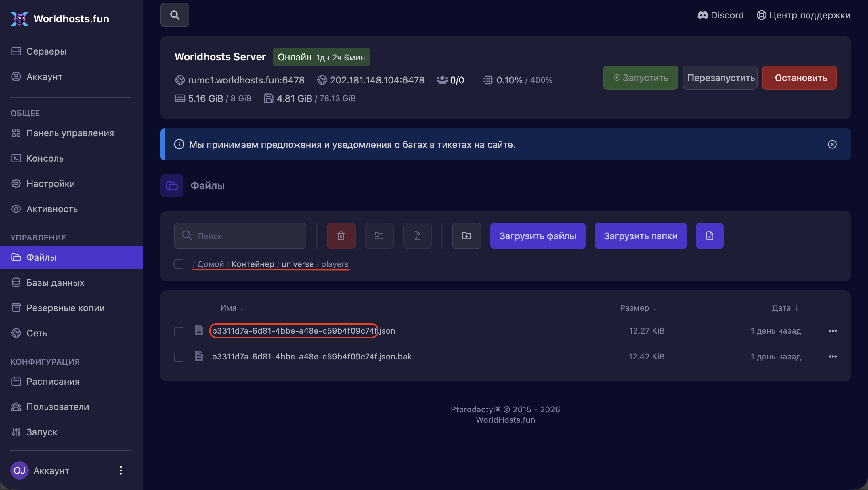Expand account menu with vertical dots
The image size is (868, 490).
tap(121, 470)
